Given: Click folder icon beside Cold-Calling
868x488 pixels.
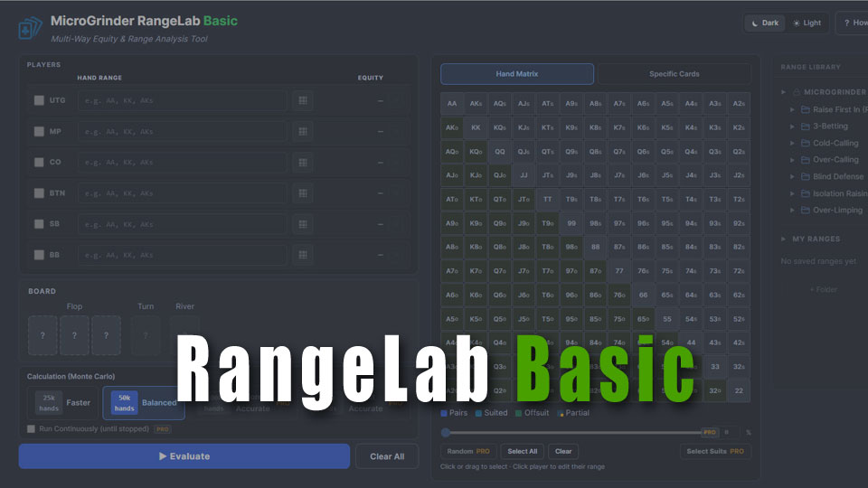Looking at the screenshot, I should (x=806, y=144).
